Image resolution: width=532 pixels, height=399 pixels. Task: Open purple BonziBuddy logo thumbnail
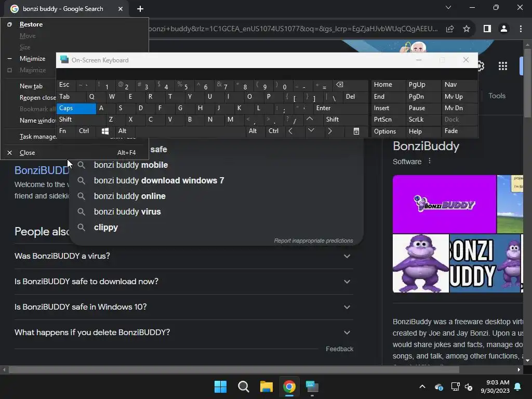pyautogui.click(x=444, y=204)
